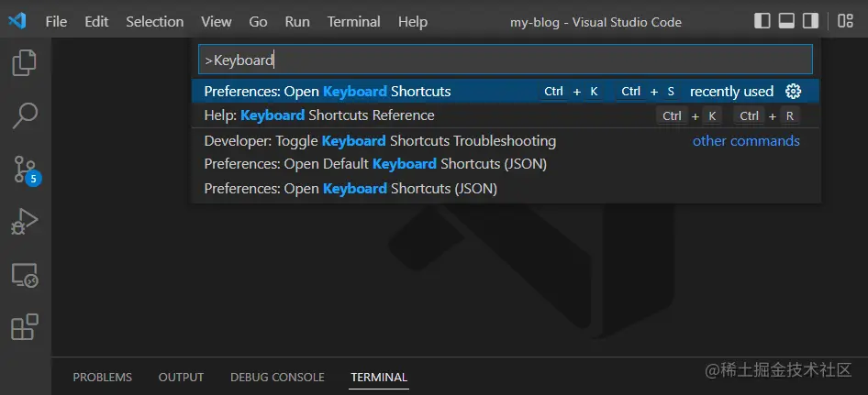Toggle the bottom panel layout button
The image size is (868, 395).
pyautogui.click(x=786, y=21)
